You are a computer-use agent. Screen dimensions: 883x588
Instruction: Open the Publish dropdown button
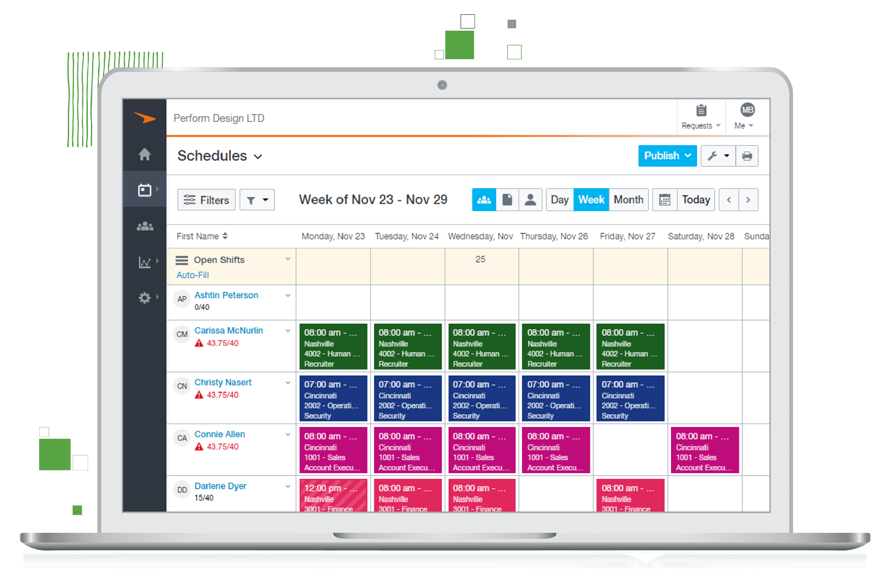pos(667,156)
